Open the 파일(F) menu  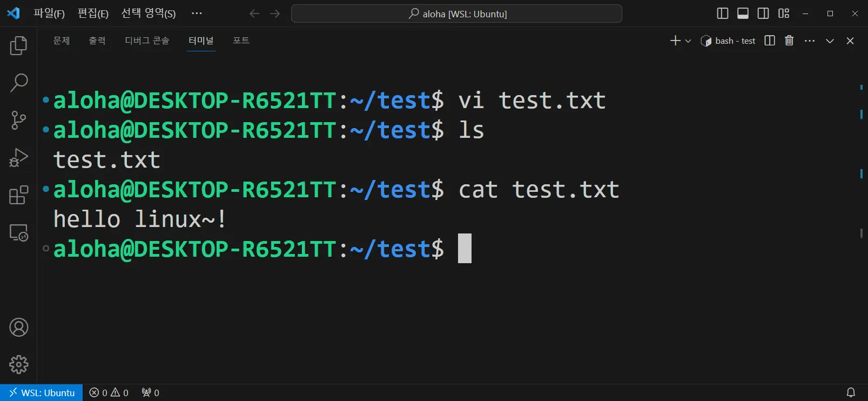click(x=49, y=14)
